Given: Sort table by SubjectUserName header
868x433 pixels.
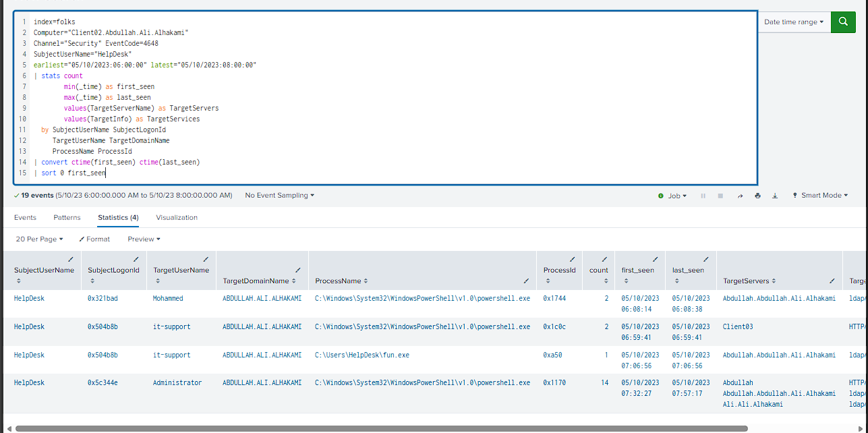Looking at the screenshot, I should pyautogui.click(x=44, y=270).
